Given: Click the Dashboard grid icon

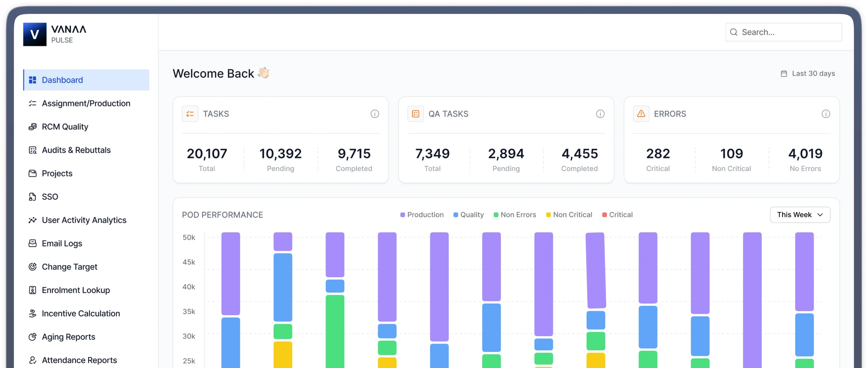Looking at the screenshot, I should (33, 80).
